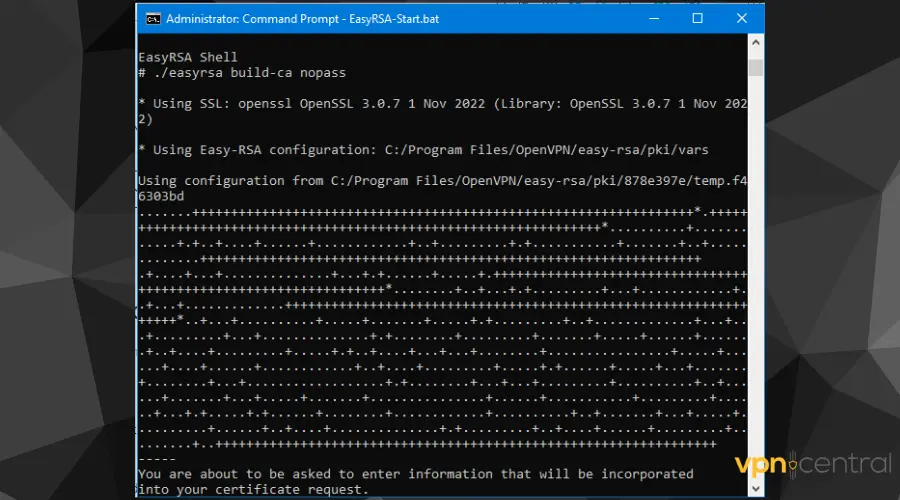
Task: Click the '6303bd' text line
Action: (x=161, y=196)
